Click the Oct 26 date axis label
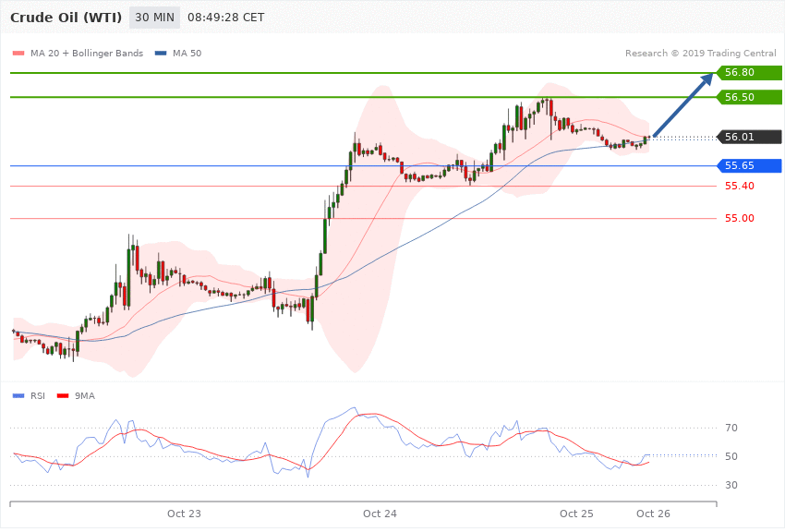 [x=653, y=514]
